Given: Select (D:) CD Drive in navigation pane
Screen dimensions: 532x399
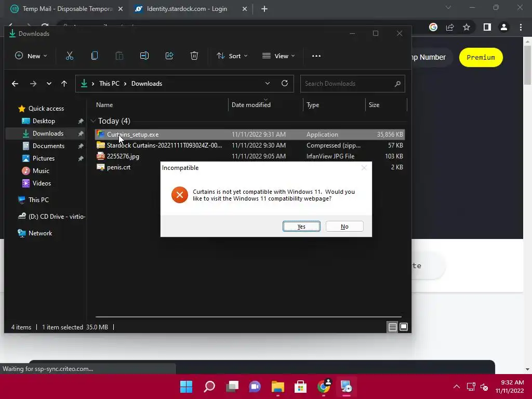Looking at the screenshot, I should [x=51, y=217].
